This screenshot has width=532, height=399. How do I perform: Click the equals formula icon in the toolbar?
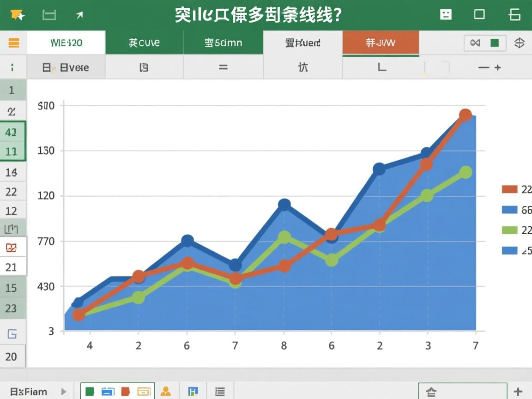223,67
